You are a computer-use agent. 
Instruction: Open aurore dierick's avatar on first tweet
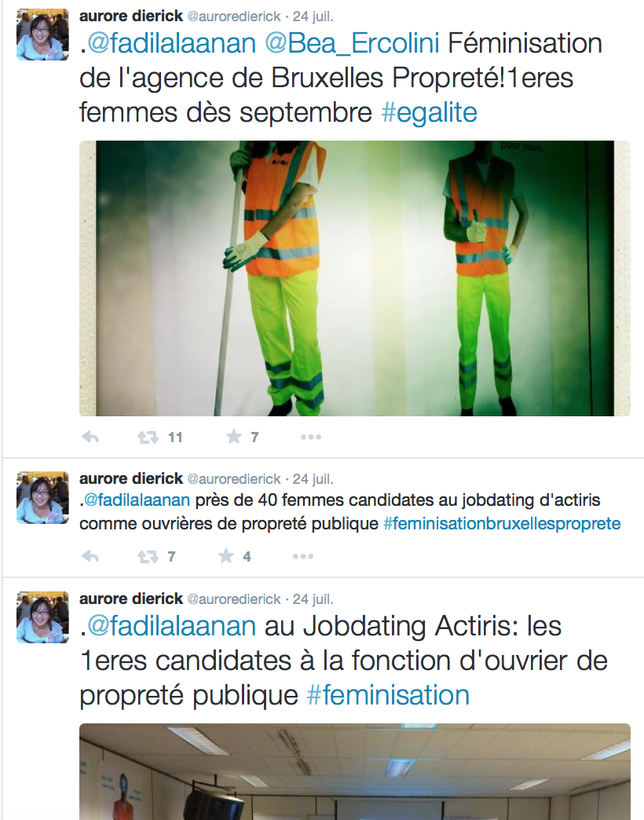tap(42, 35)
